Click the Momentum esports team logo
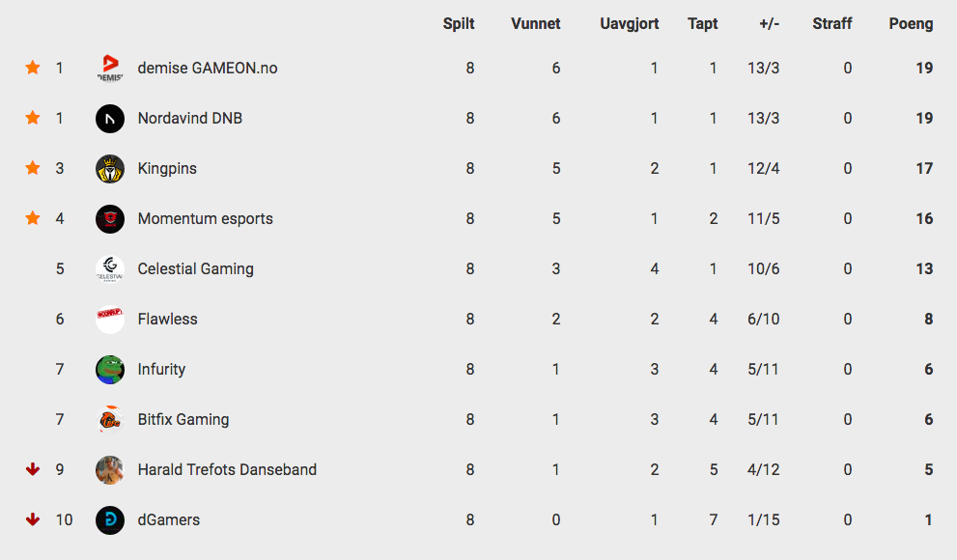Viewport: 957px width, 560px height. coord(110,219)
